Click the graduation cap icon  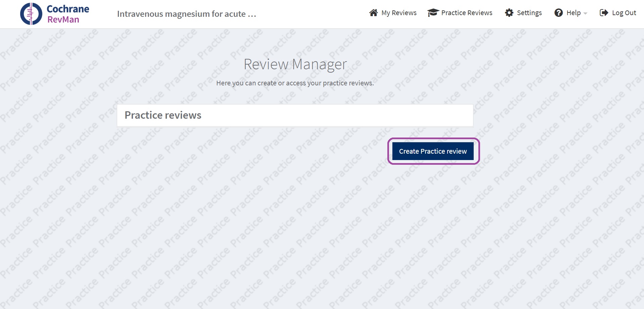433,13
